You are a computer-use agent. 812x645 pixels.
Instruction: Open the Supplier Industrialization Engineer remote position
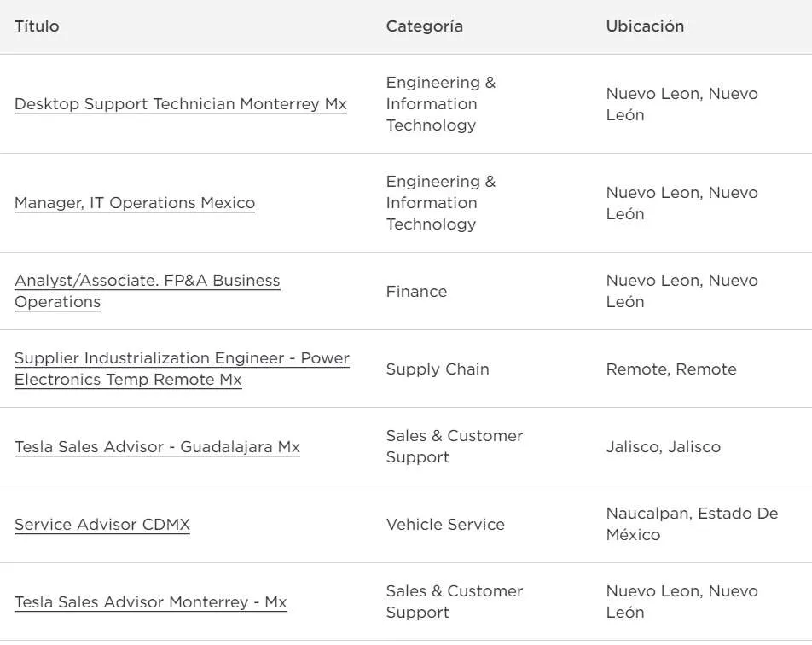pyautogui.click(x=181, y=369)
